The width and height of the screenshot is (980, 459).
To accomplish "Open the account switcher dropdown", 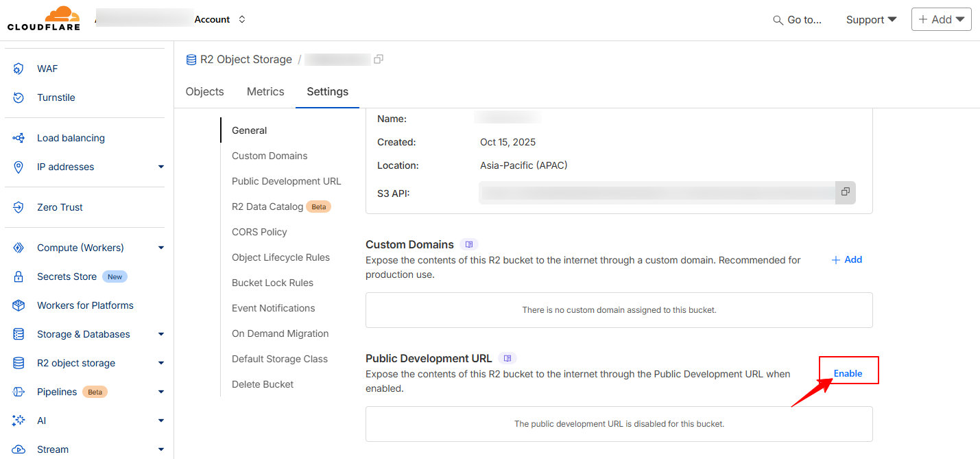I will coord(241,19).
